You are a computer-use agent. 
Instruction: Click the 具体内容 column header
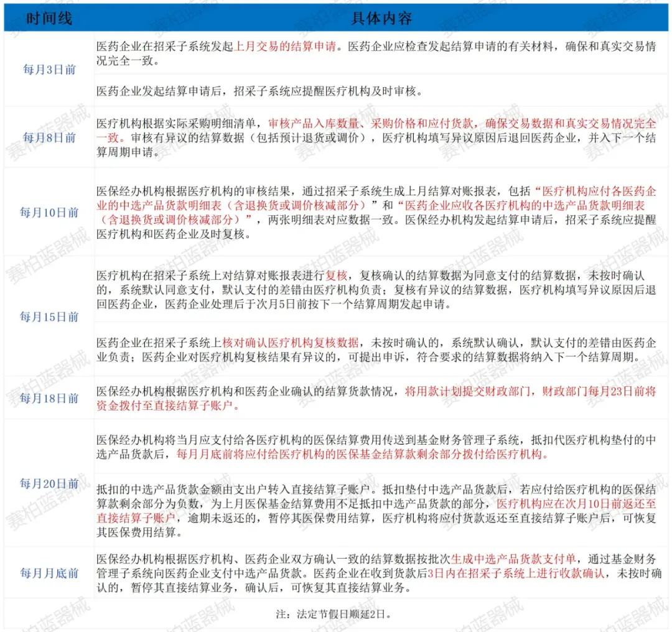381,18
